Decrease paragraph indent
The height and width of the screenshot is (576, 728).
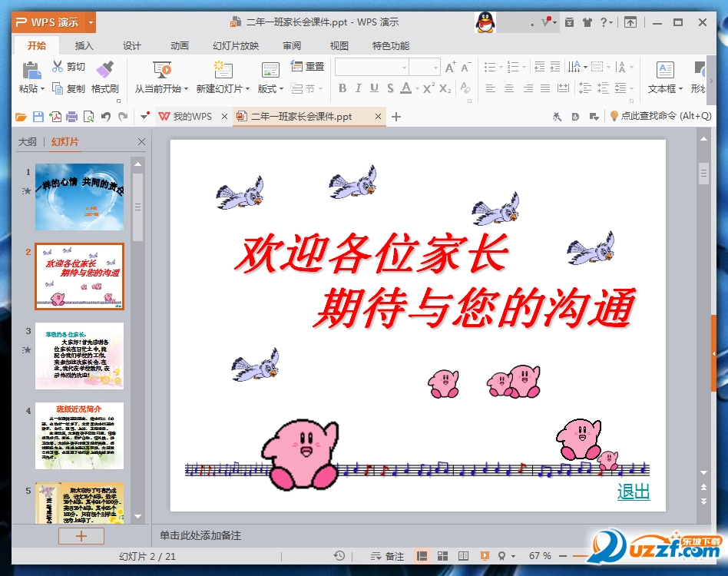pos(540,67)
